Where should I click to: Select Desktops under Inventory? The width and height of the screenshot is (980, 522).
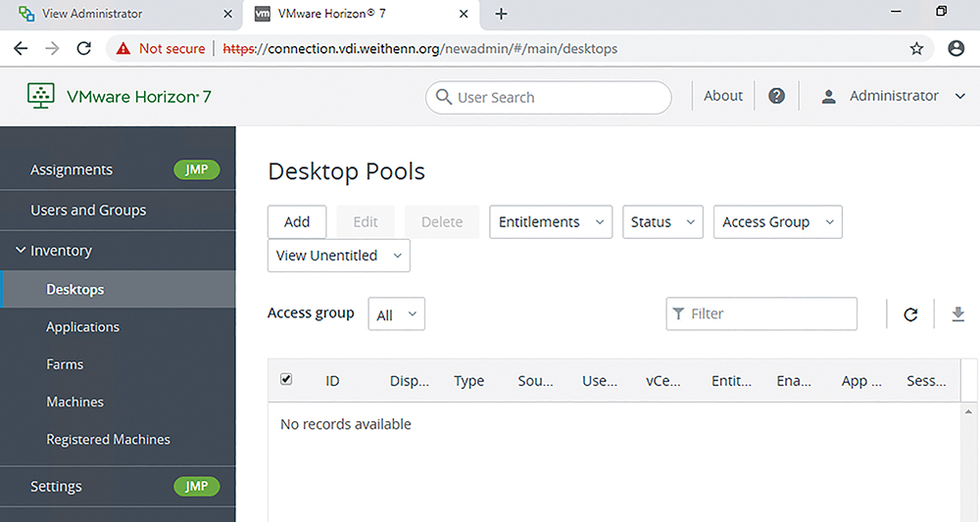point(118,289)
